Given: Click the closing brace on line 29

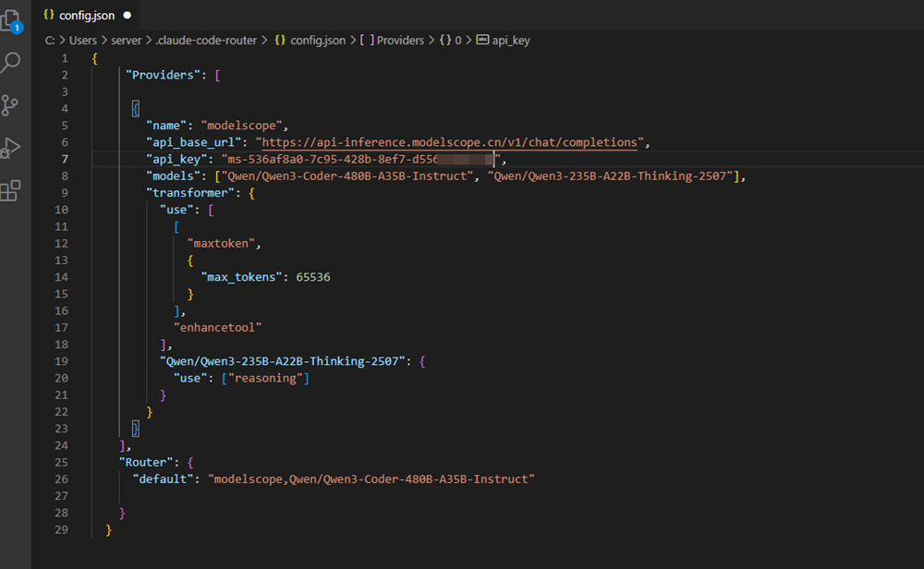Looking at the screenshot, I should click(x=108, y=529).
